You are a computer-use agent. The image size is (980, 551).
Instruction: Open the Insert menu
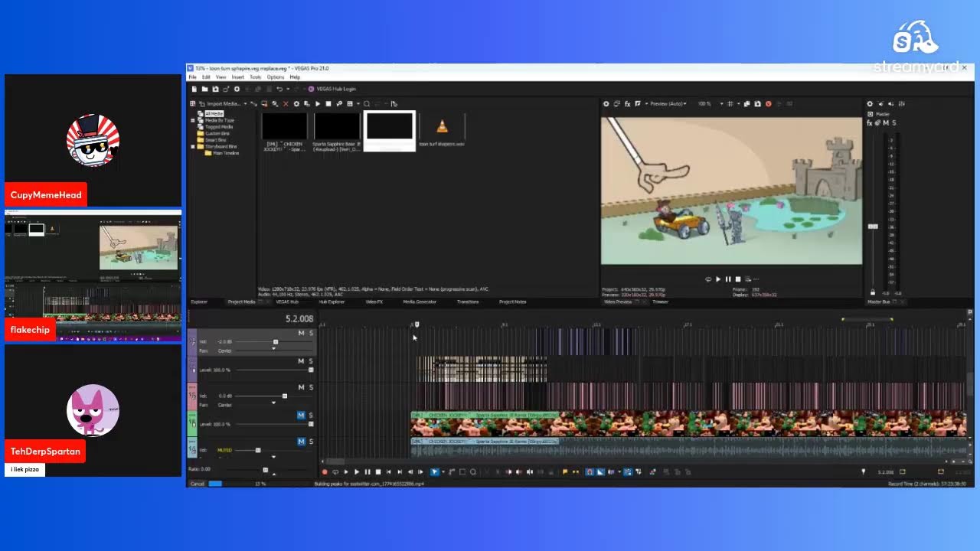click(x=237, y=77)
